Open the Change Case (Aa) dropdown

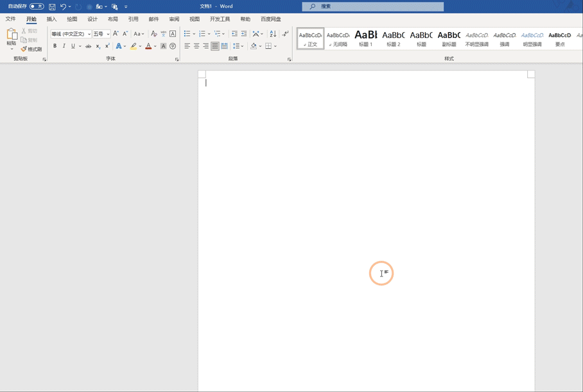coord(139,34)
